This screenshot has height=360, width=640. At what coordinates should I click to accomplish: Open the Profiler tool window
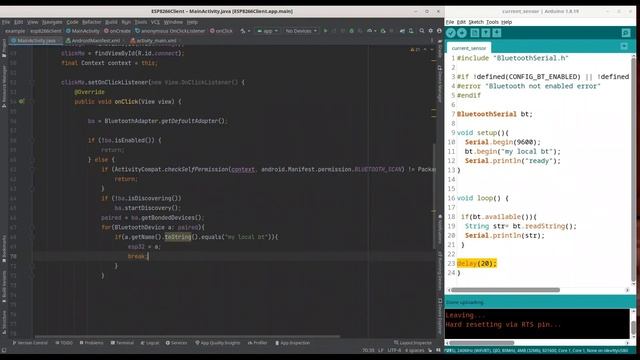click(x=257, y=343)
